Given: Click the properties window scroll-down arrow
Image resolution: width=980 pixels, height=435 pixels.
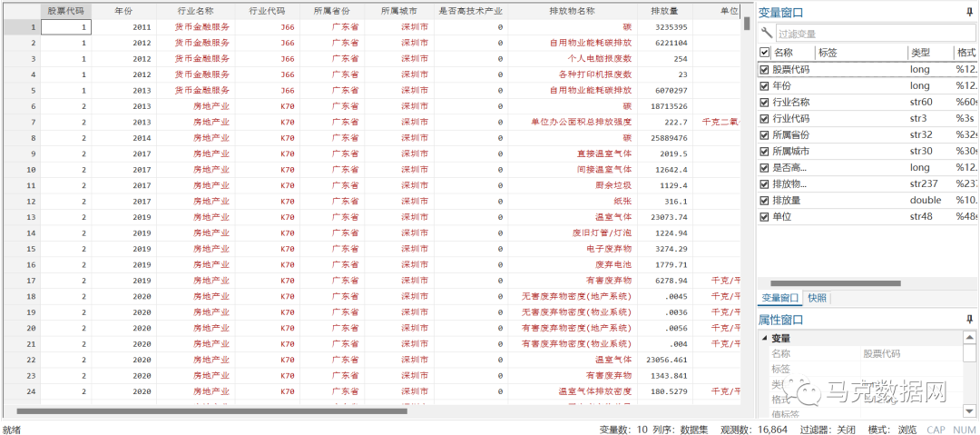Looking at the screenshot, I should click(x=969, y=410).
